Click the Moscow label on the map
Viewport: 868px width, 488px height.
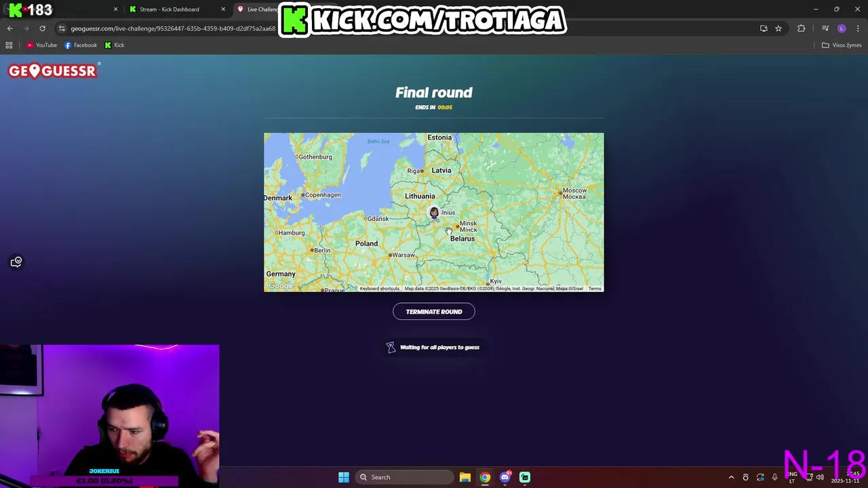coord(574,193)
